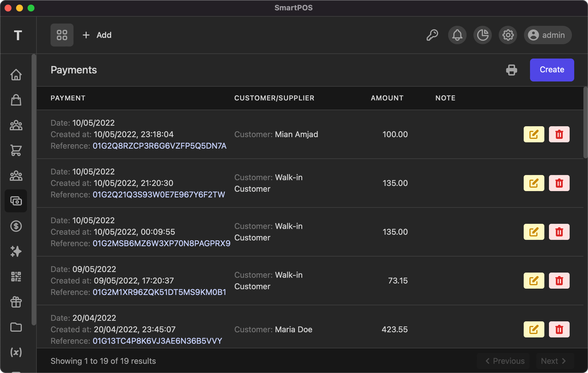Viewport: 588px width, 373px height.
Task: Open the settings gear
Action: [508, 35]
